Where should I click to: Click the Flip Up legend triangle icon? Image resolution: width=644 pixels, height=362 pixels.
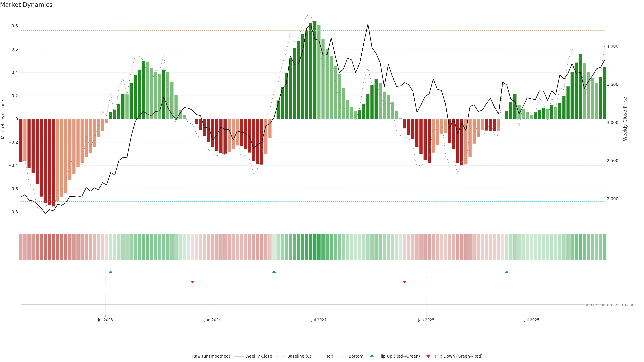[x=372, y=356]
